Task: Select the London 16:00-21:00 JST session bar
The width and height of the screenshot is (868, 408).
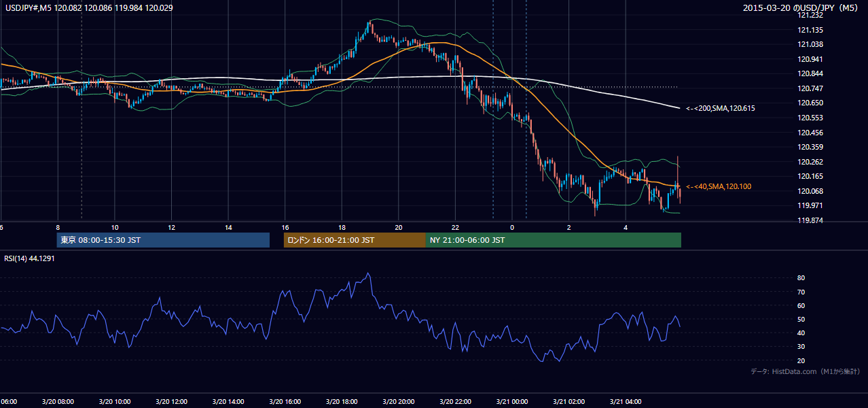Action: tap(355, 240)
